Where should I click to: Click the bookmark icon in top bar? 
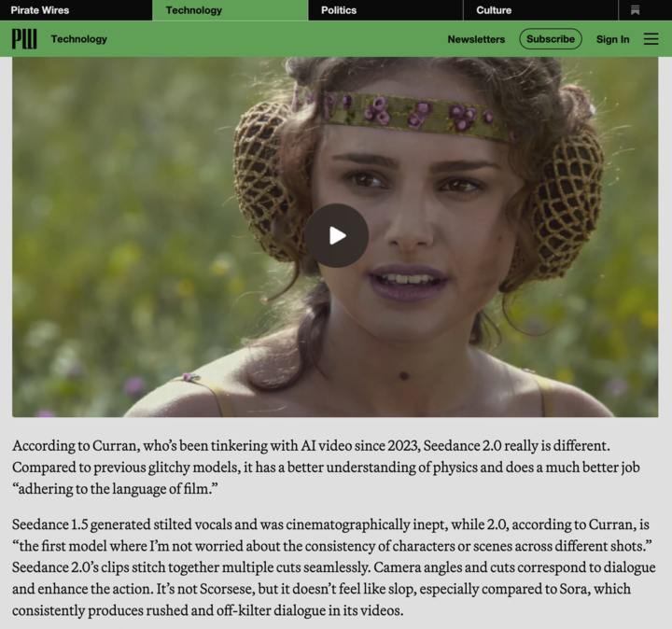tap(636, 10)
